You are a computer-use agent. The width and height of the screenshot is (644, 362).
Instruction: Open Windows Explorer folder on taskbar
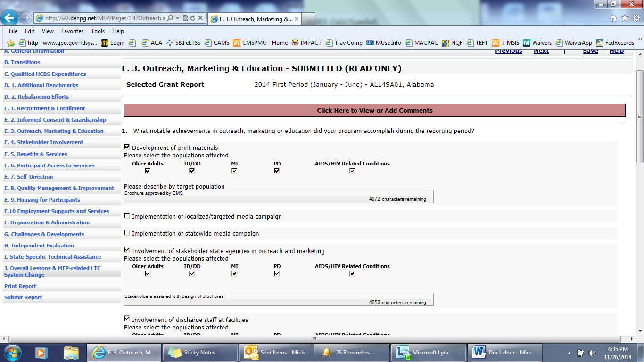71,352
